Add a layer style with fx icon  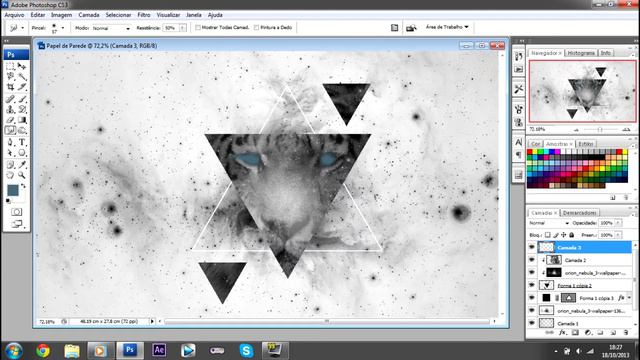tap(562, 333)
